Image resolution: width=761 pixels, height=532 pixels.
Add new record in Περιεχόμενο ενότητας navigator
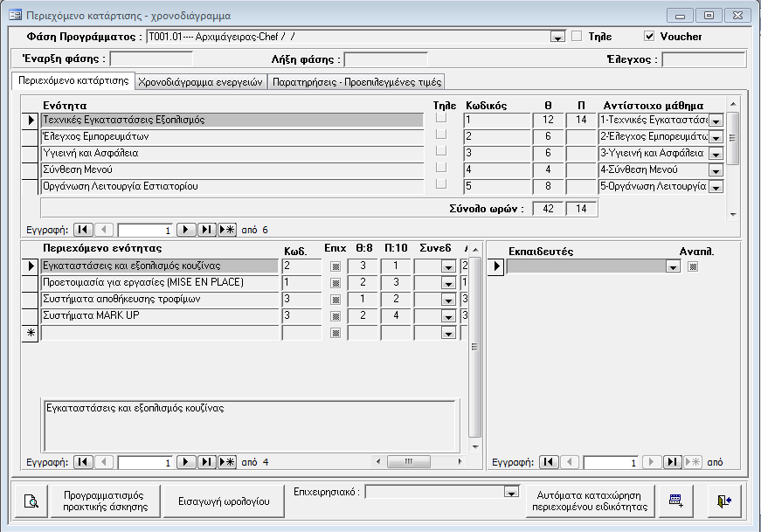point(227,462)
